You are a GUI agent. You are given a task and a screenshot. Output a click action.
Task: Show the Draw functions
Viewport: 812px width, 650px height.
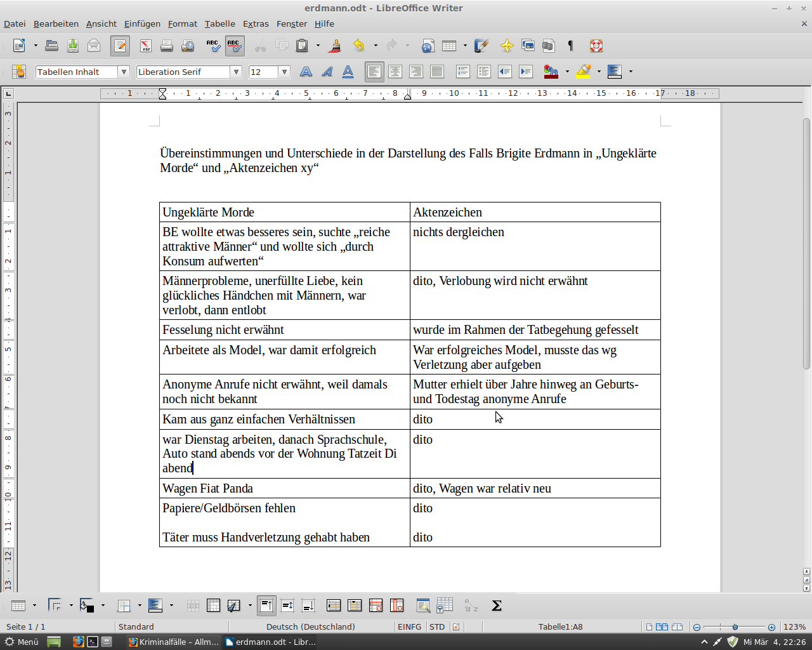click(x=481, y=46)
